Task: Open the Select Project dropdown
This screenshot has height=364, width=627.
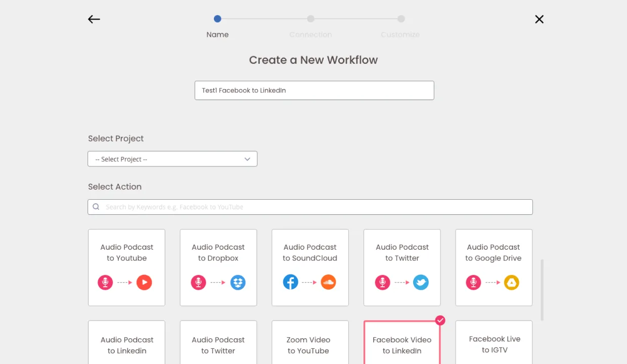Action: [x=172, y=159]
